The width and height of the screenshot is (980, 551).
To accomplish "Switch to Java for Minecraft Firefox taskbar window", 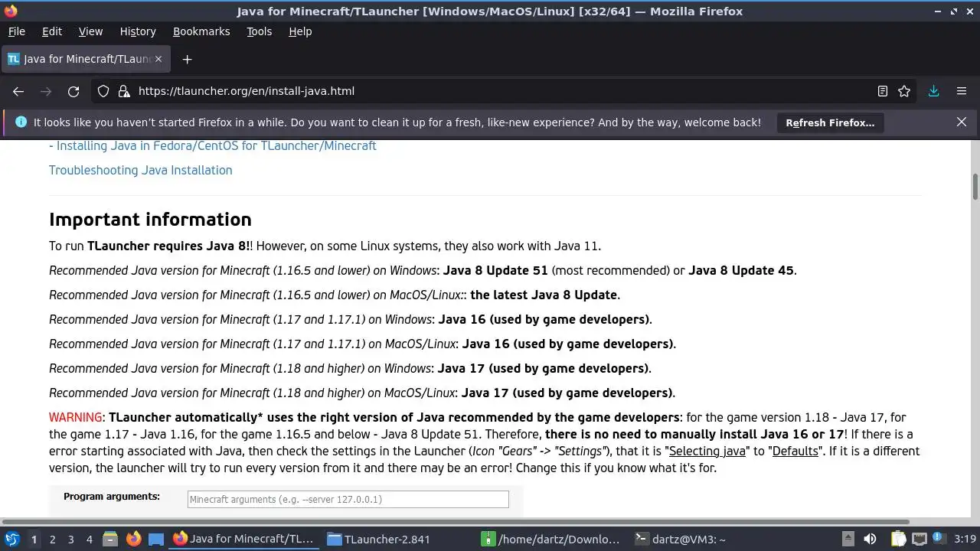I will (244, 539).
